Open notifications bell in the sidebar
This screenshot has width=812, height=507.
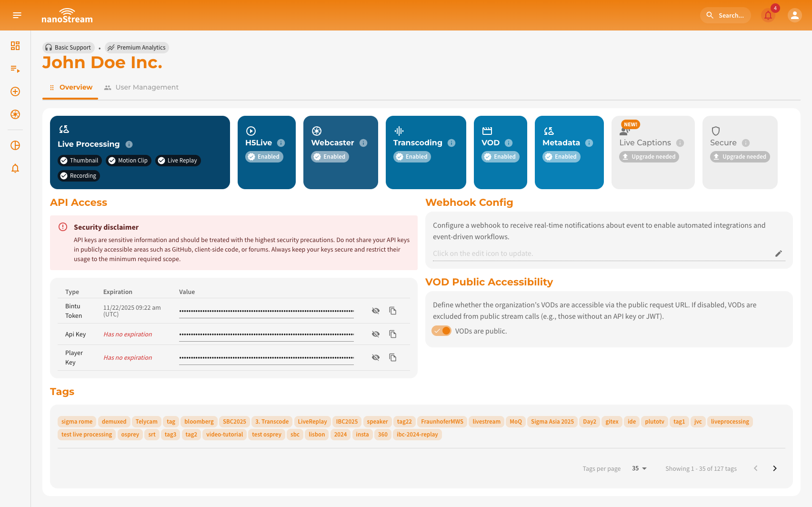(15, 168)
